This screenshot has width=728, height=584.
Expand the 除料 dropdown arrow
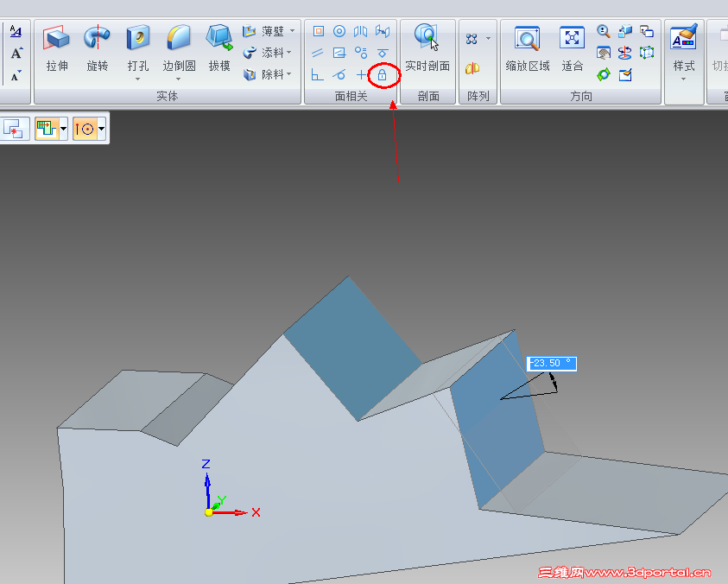pyautogui.click(x=289, y=74)
